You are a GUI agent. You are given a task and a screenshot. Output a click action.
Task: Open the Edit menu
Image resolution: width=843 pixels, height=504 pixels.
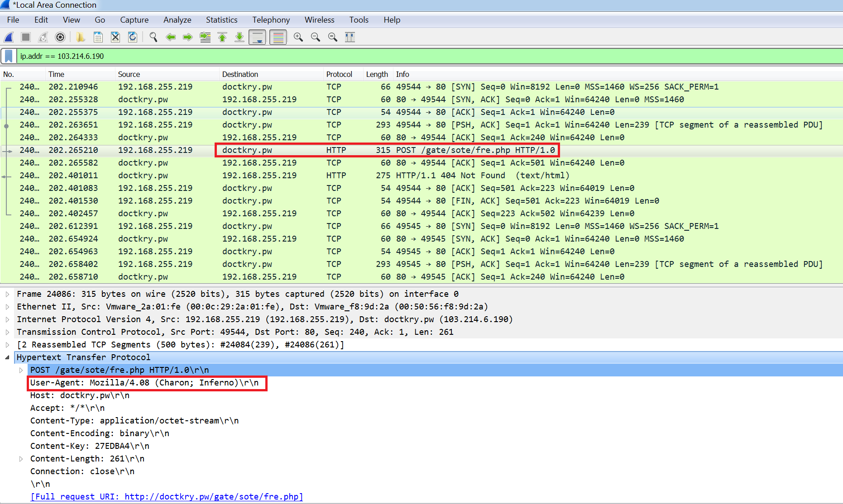41,20
